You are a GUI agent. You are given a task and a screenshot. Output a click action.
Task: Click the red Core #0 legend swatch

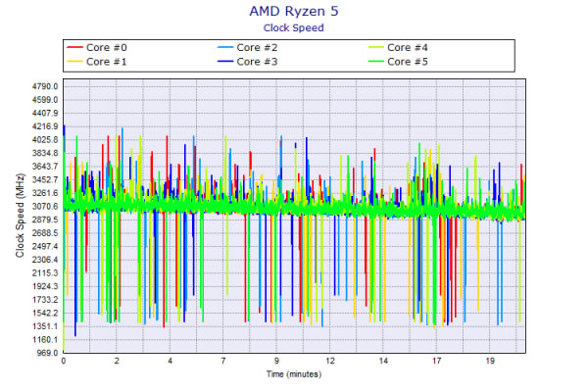pos(74,48)
